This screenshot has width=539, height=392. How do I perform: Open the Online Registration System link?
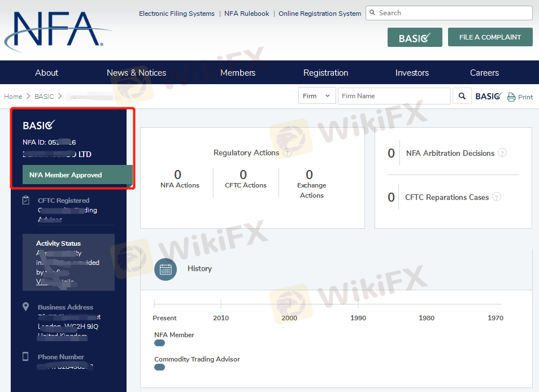320,14
